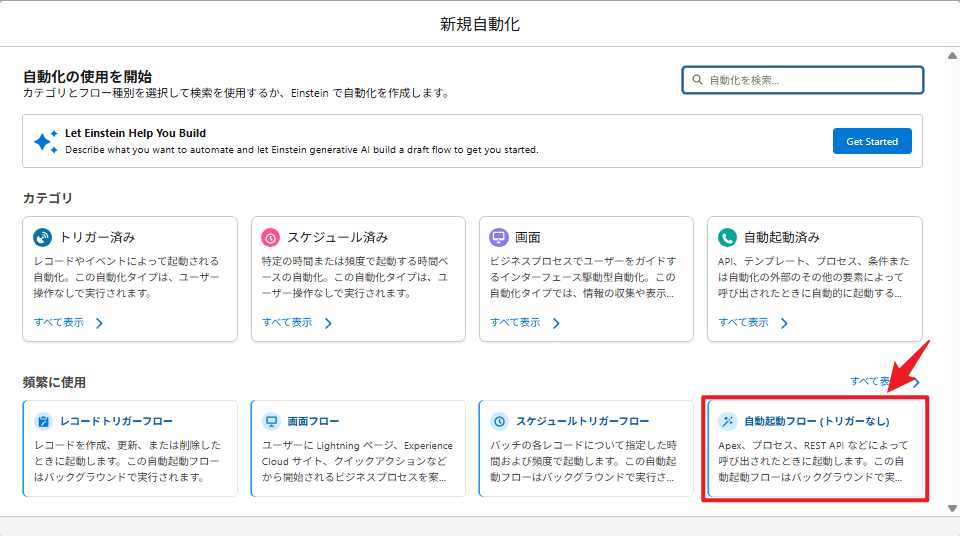
Task: Click the トリガー済み category icon
Action: click(42, 238)
